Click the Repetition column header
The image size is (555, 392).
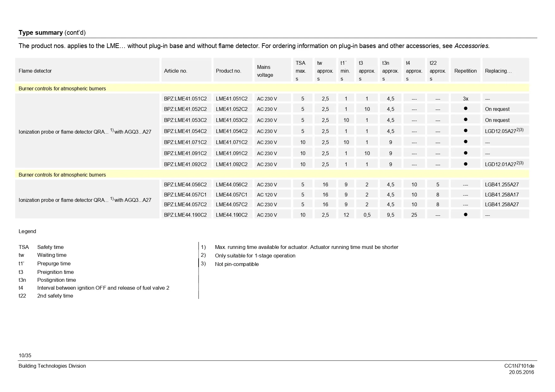pos(465,71)
